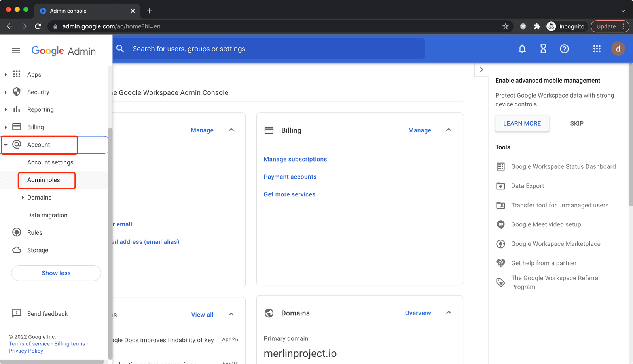Open Google Workspace Marketplace tool
This screenshot has width=633, height=364.
click(x=555, y=244)
